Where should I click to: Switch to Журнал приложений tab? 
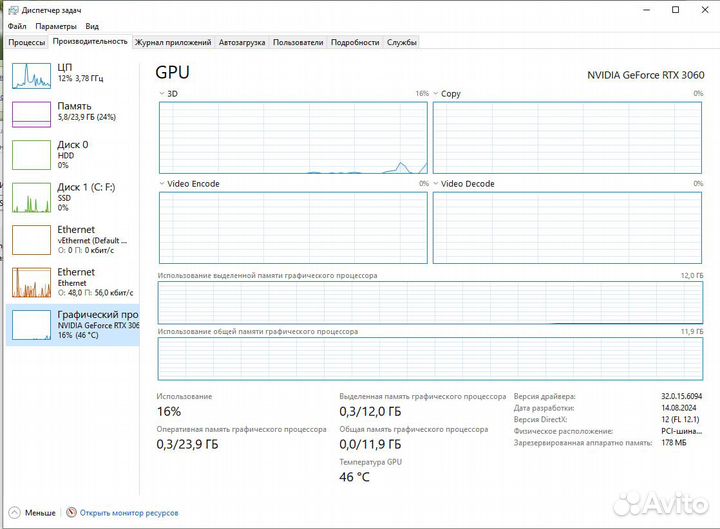point(173,42)
